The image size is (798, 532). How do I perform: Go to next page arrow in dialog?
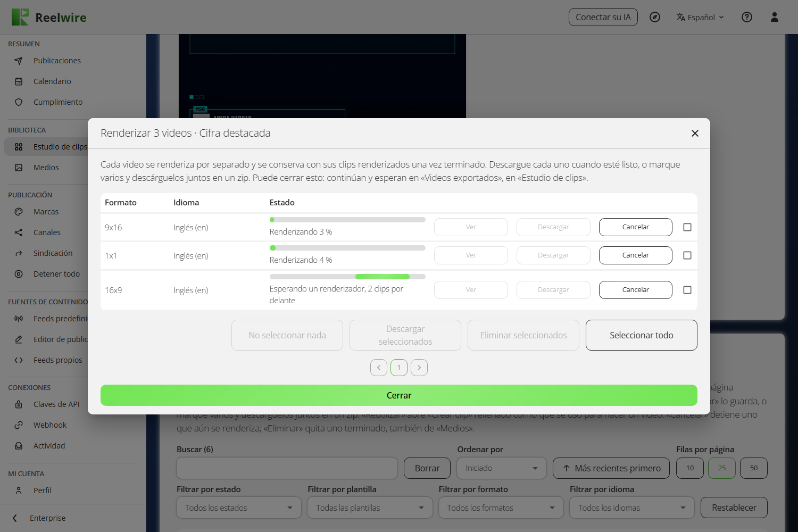tap(419, 368)
